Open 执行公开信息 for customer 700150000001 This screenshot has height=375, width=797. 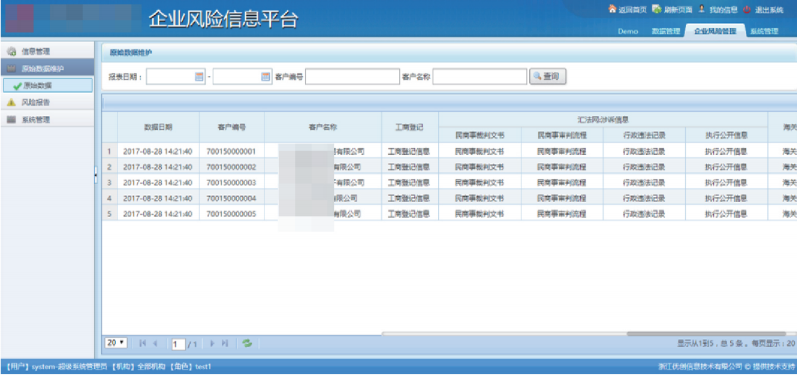[x=726, y=151]
